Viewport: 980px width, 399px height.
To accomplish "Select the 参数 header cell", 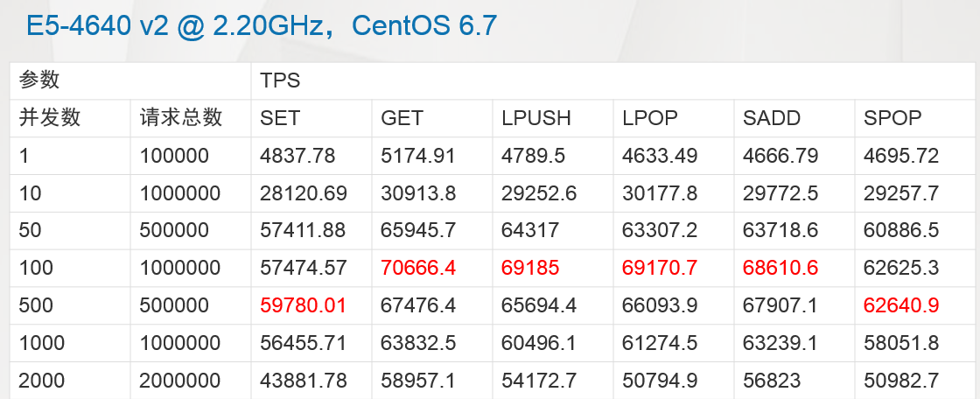I will pos(39,80).
